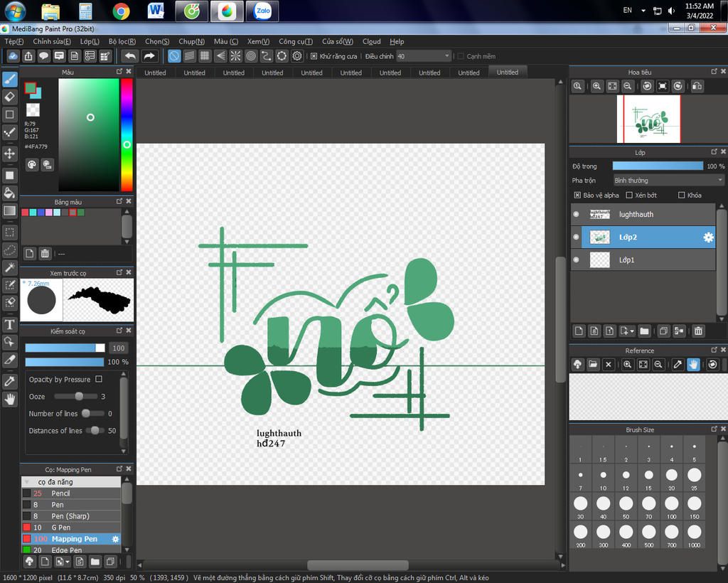Image resolution: width=728 pixels, height=583 pixels.
Task: Open the Lớp(L) menu
Action: pyautogui.click(x=90, y=41)
